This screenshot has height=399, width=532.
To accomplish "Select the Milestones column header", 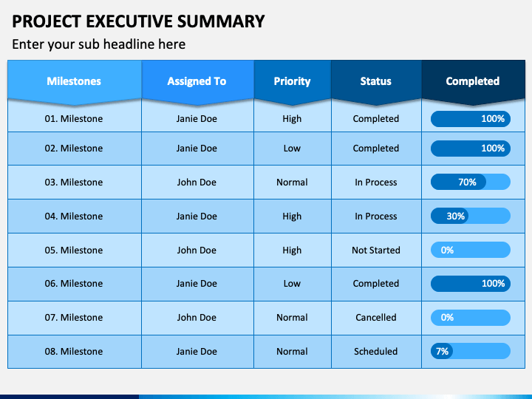I will [75, 81].
